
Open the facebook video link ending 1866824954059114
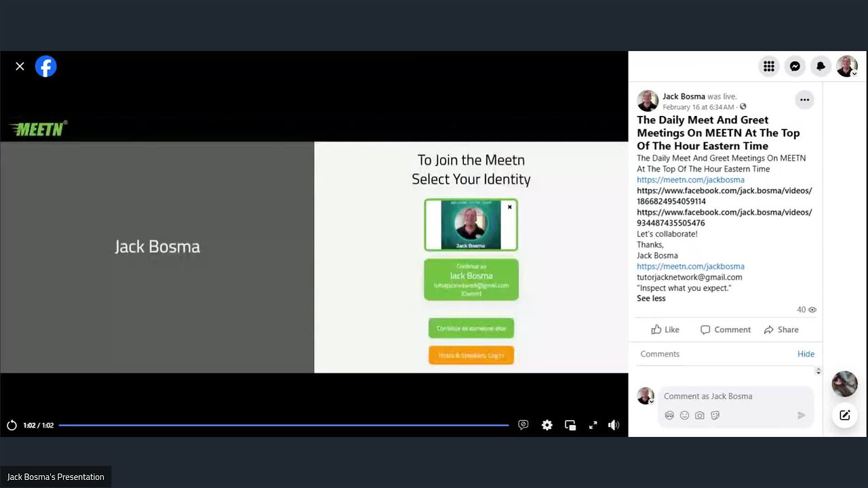click(724, 196)
